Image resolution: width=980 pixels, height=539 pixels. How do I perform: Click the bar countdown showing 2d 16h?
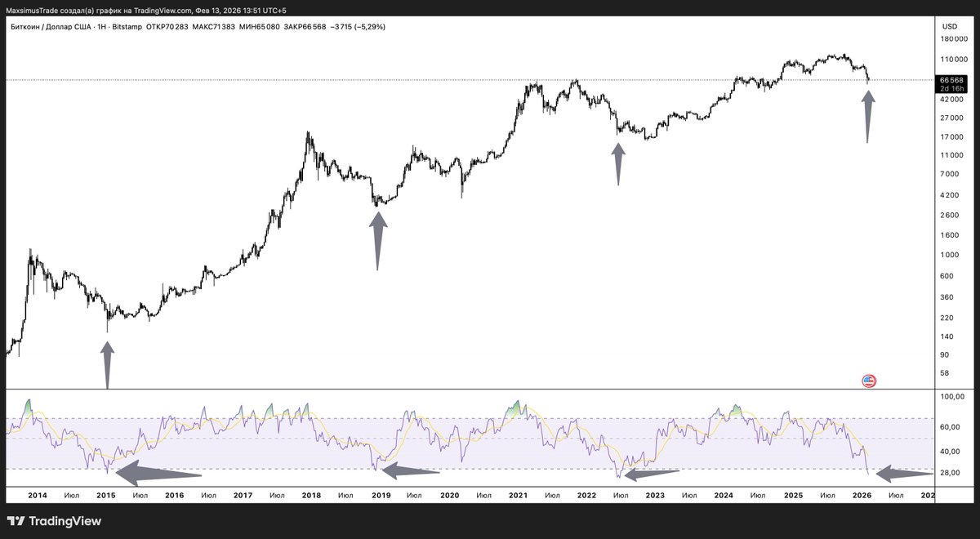coord(951,90)
